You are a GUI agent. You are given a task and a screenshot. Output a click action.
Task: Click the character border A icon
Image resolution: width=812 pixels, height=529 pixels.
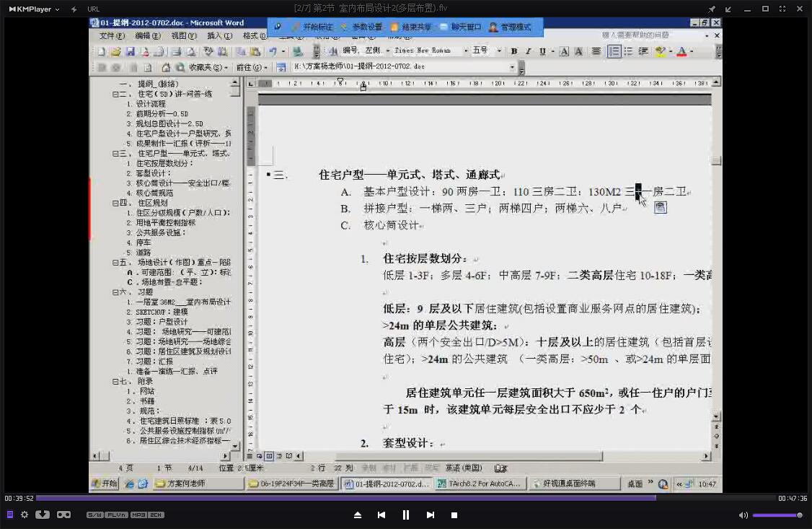(564, 51)
